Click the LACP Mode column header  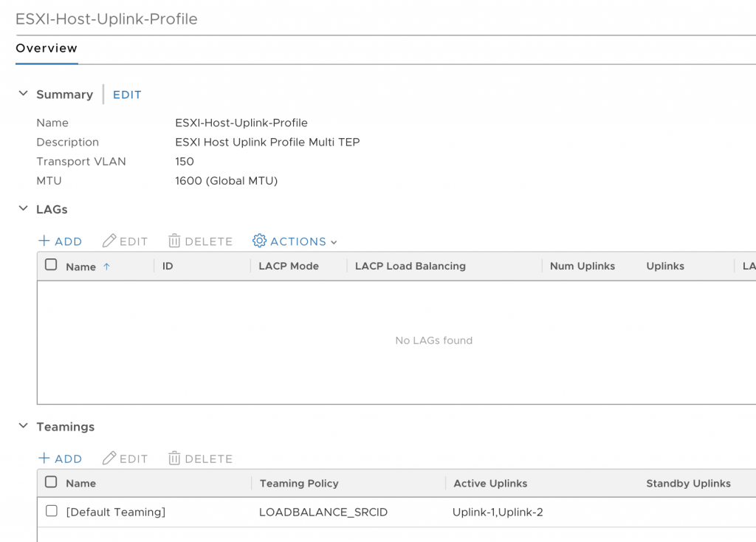[289, 266]
